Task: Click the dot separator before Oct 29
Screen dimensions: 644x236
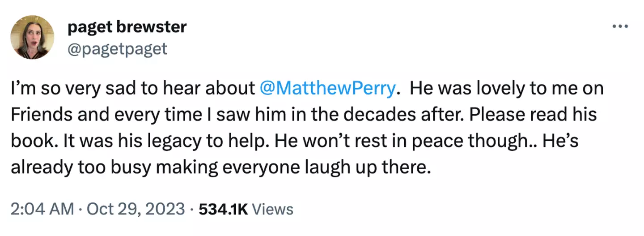Action: click(80, 209)
